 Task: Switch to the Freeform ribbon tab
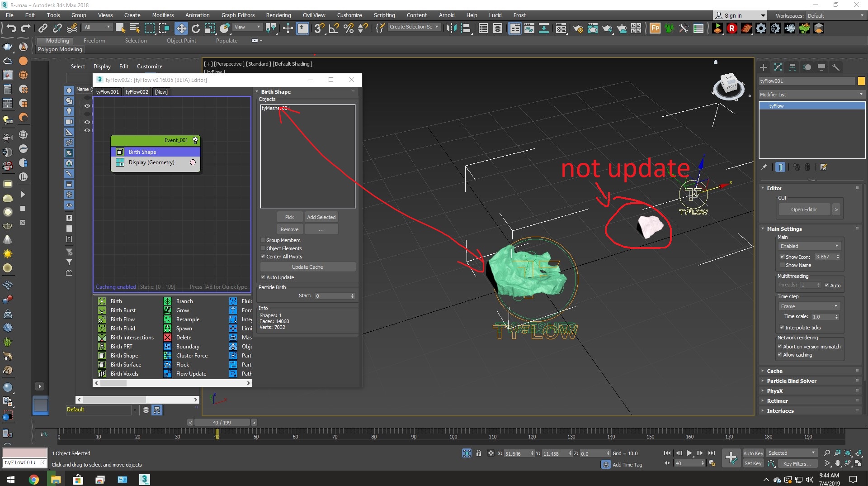point(94,41)
